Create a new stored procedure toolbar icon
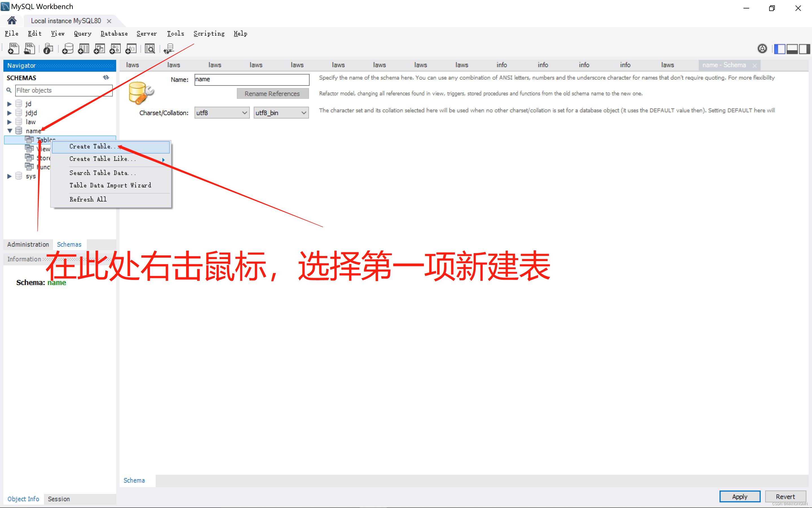 (x=115, y=49)
